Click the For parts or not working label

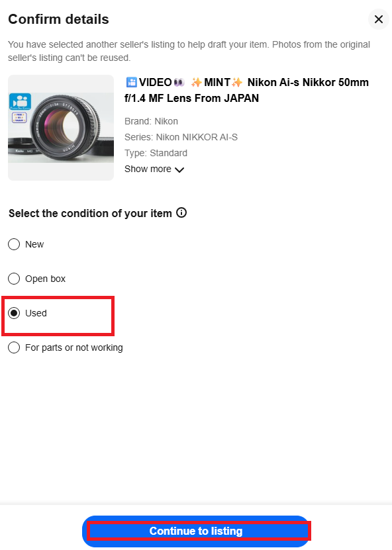[x=74, y=347]
